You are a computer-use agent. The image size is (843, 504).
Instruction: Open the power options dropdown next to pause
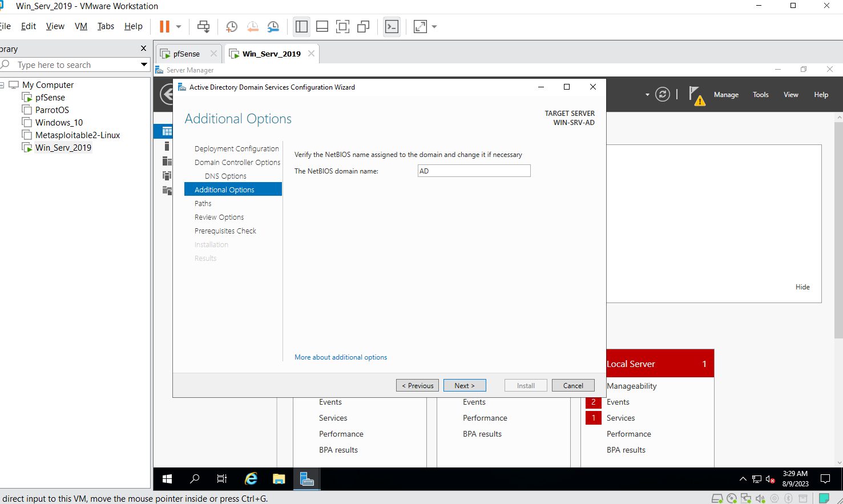click(179, 26)
